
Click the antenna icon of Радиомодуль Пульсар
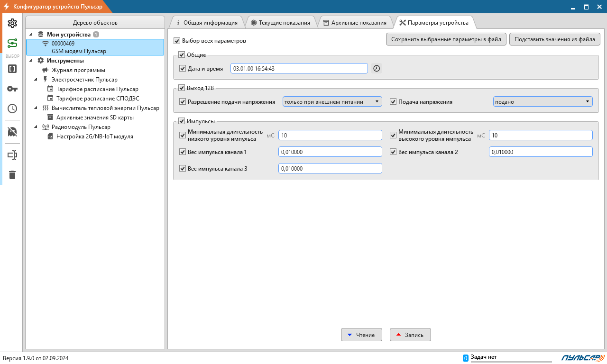(x=46, y=127)
